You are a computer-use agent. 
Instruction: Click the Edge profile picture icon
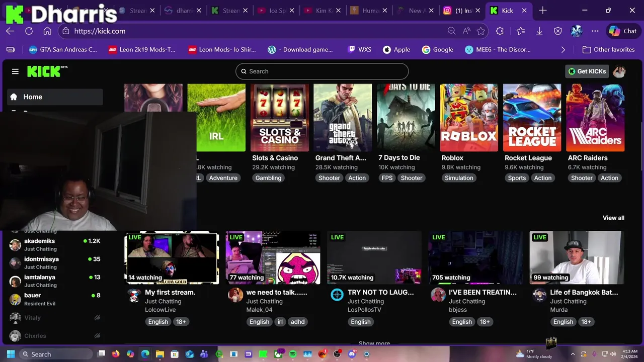pyautogui.click(x=577, y=31)
